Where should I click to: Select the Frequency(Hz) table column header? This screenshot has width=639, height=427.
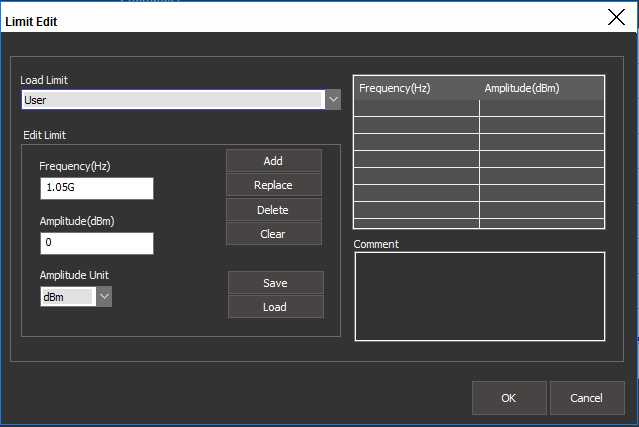coord(416,88)
